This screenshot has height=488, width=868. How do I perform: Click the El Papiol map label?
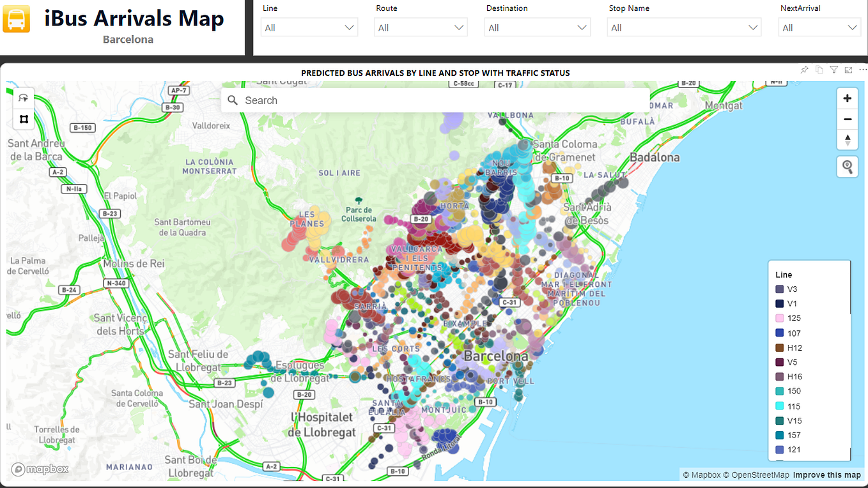[120, 196]
